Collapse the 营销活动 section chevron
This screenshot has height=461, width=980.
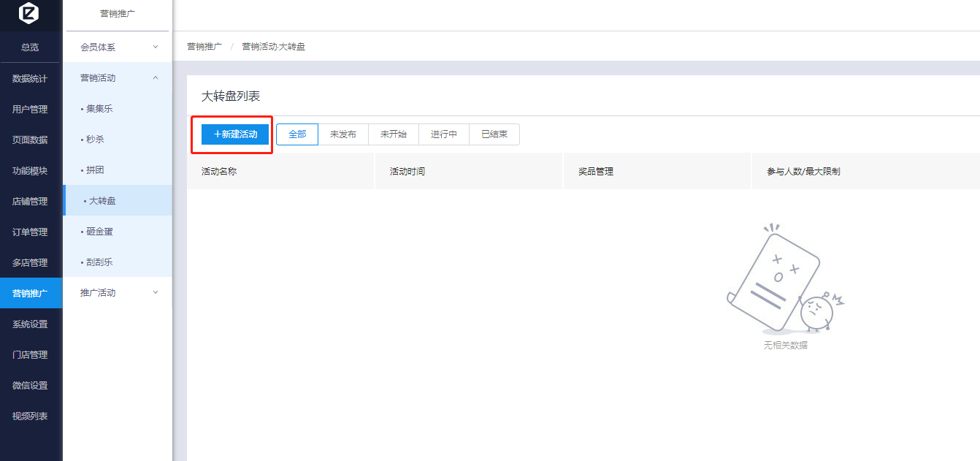[x=156, y=78]
